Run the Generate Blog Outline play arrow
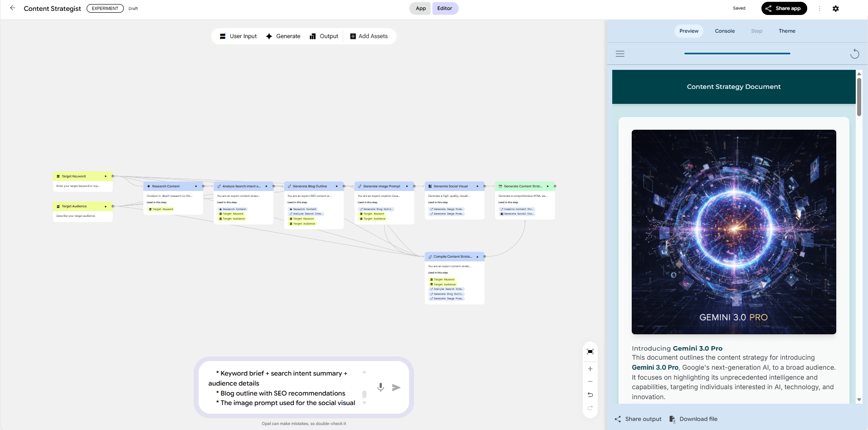This screenshot has width=868, height=430. pyautogui.click(x=336, y=186)
